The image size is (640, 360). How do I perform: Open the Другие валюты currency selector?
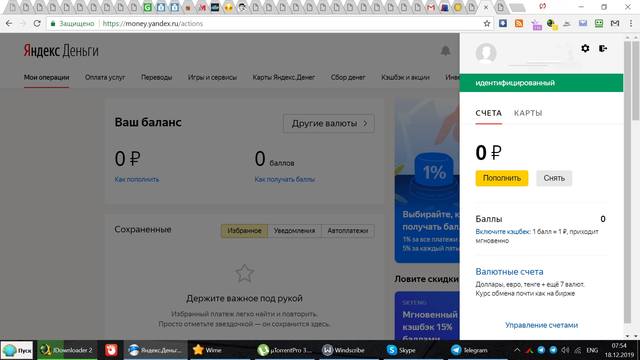click(x=329, y=123)
